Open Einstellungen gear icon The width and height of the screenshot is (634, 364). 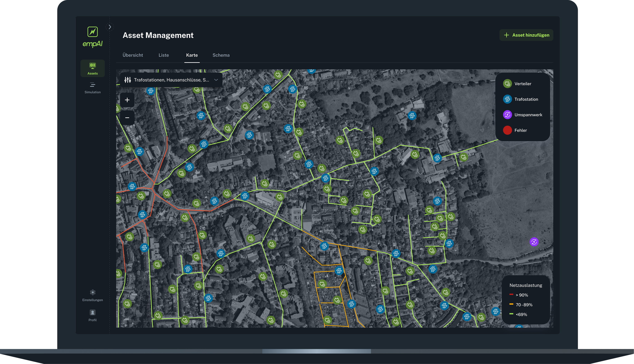92,292
